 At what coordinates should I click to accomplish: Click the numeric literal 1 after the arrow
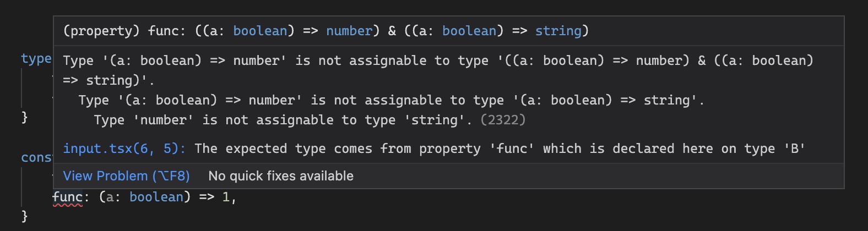pos(226,197)
